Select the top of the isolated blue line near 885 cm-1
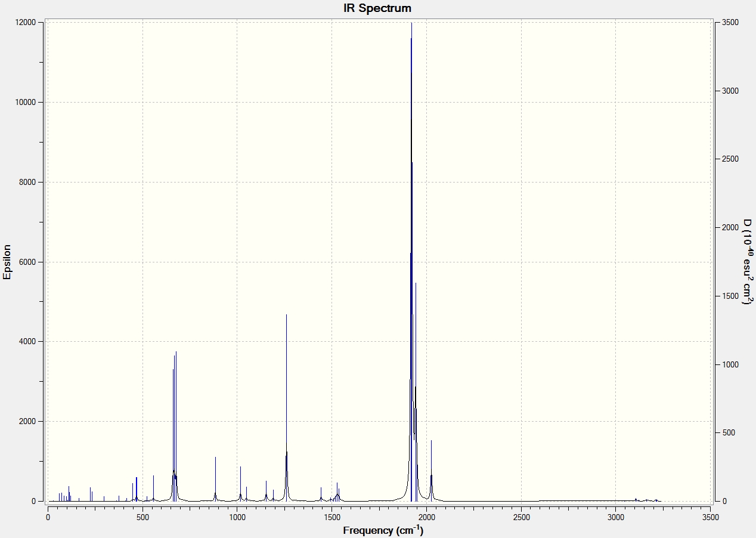The height and width of the screenshot is (538, 756). point(215,457)
